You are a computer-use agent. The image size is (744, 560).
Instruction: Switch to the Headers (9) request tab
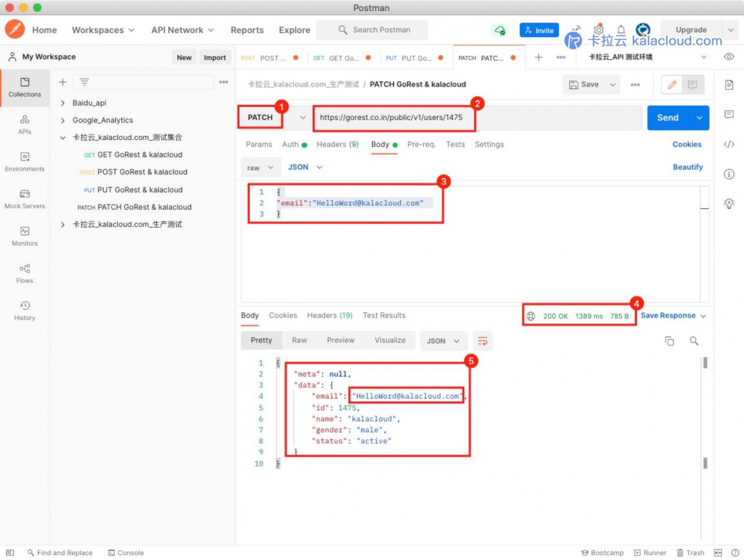coord(337,145)
